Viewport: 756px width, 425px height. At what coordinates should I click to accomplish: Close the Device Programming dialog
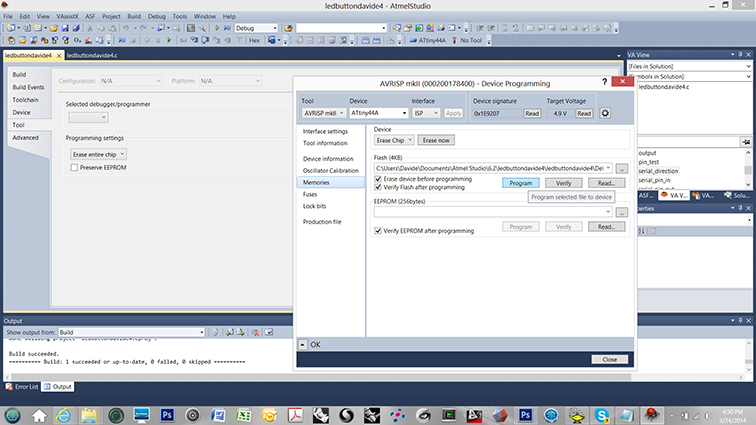[609, 359]
